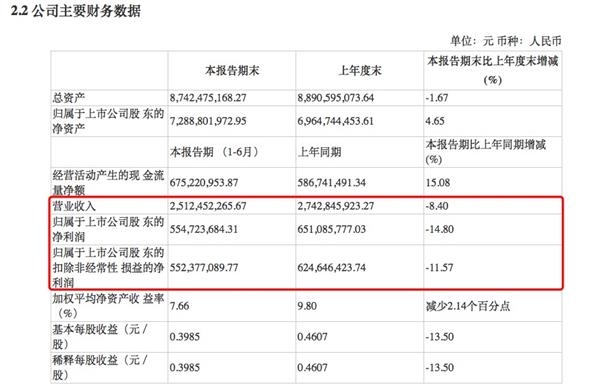
Task: Click the 减少2.14个百分点 cell
Action: coord(468,306)
